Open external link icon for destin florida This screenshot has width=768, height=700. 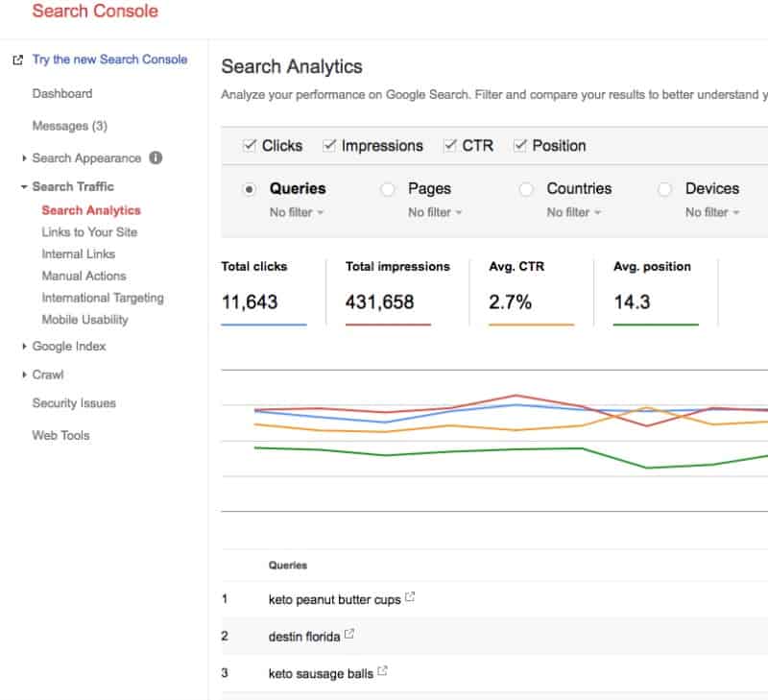[x=349, y=634]
